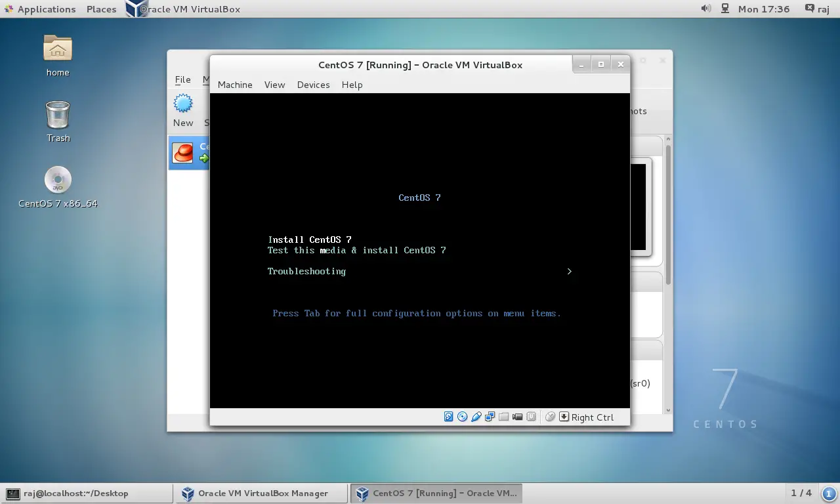Click the optical drives icon in VM status bar
Screen dimensions: 840x504
(x=463, y=417)
